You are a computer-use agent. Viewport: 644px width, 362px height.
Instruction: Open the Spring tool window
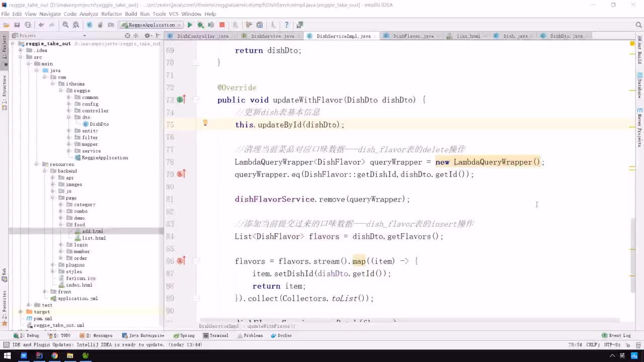pos(184,335)
